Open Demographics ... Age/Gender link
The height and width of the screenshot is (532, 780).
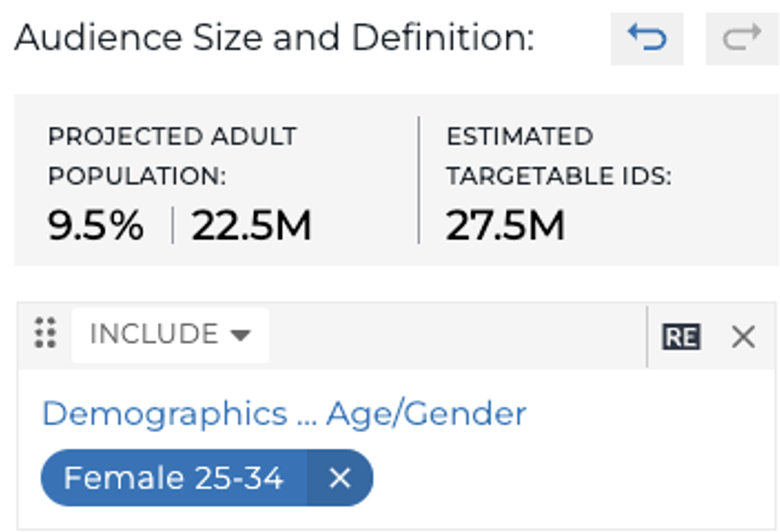point(284,414)
